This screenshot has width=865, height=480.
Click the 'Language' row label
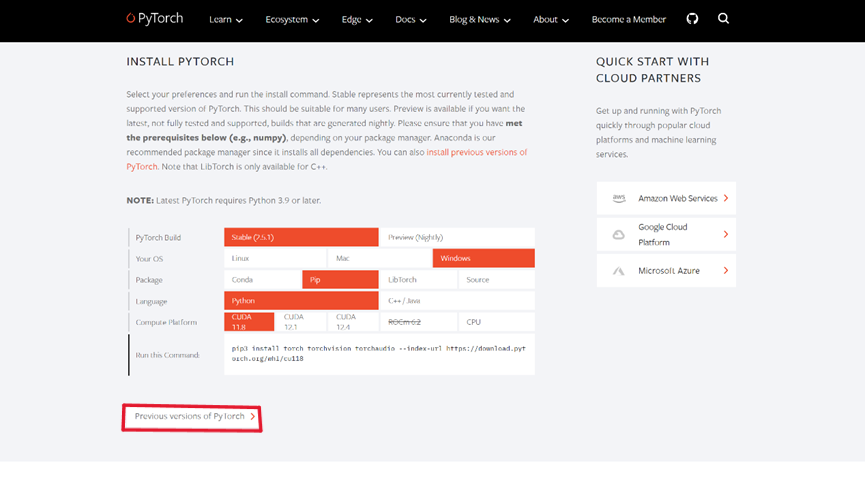tap(151, 302)
